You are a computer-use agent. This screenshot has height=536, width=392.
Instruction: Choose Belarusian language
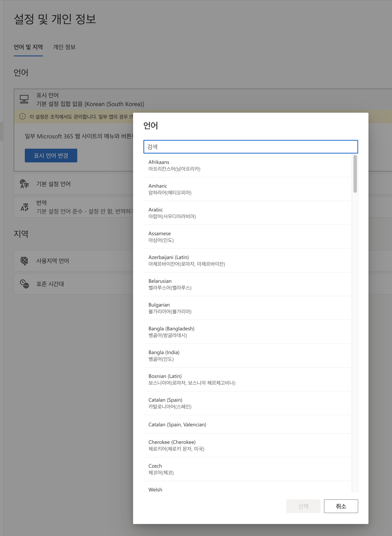pos(248,284)
